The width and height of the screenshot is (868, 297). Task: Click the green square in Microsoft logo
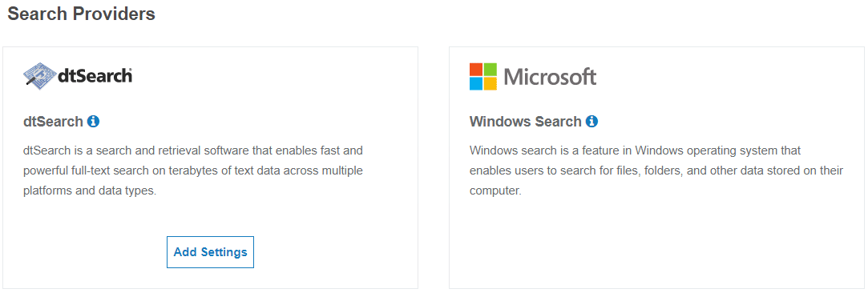tap(491, 69)
